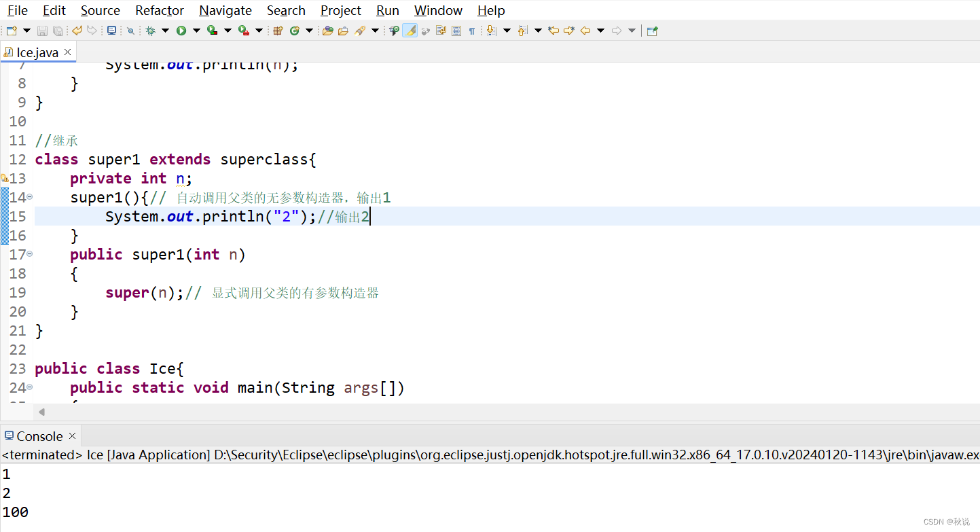Click the Undo arrow icon
The width and height of the screenshot is (980, 532).
pos(77,31)
